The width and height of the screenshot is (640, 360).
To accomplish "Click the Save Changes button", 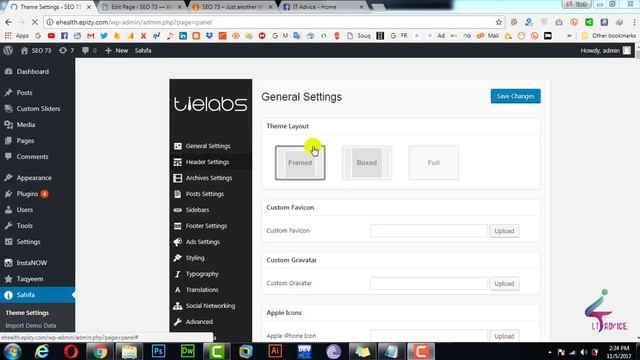I will point(516,96).
